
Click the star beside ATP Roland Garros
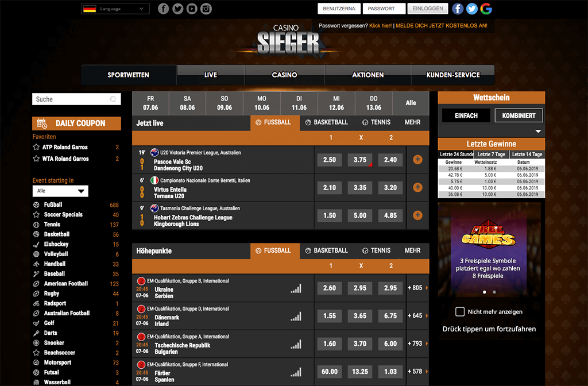tap(36, 147)
